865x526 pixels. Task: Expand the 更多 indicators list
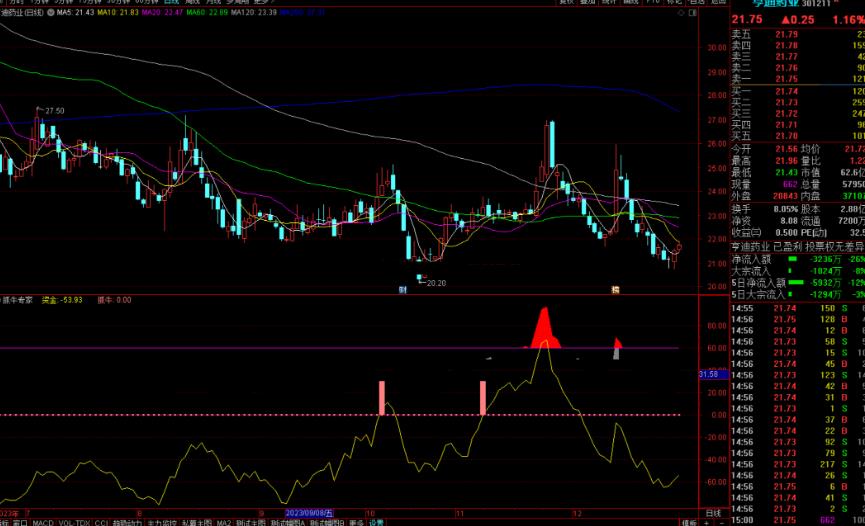coord(356,523)
